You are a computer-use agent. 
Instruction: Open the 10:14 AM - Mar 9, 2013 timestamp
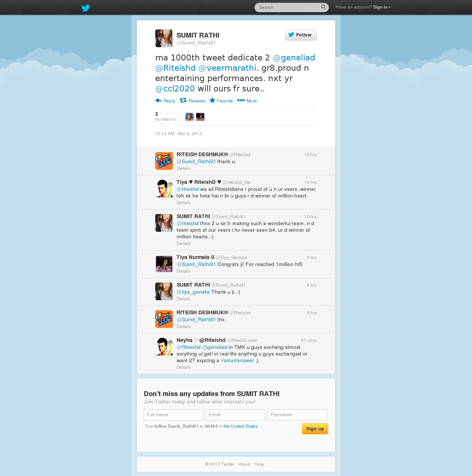click(178, 134)
